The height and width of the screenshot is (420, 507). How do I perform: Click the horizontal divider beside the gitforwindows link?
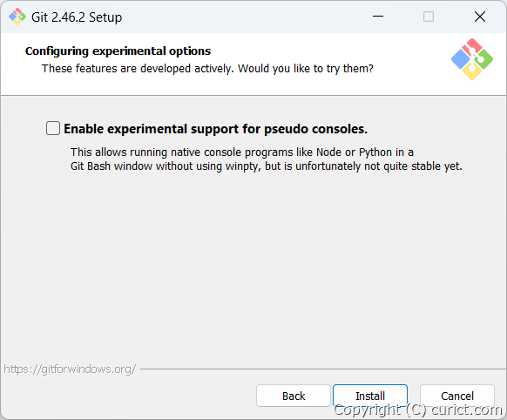pos(322,369)
